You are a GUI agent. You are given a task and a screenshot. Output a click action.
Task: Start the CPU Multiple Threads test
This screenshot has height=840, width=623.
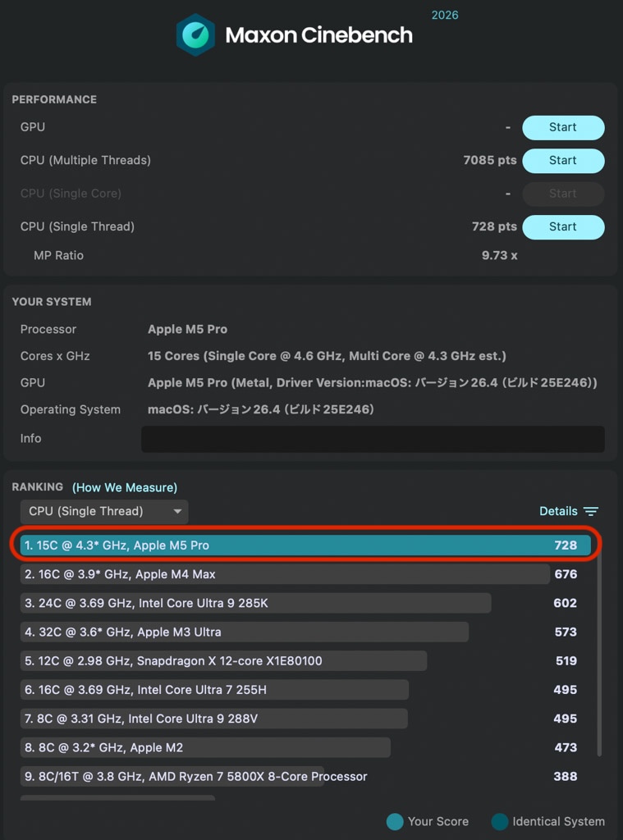click(x=563, y=161)
